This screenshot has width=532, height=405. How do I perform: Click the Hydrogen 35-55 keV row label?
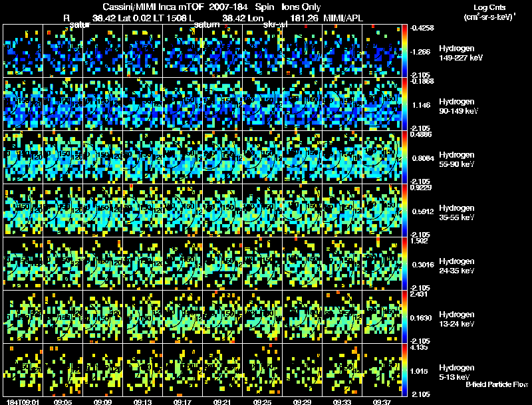pyautogui.click(x=457, y=213)
